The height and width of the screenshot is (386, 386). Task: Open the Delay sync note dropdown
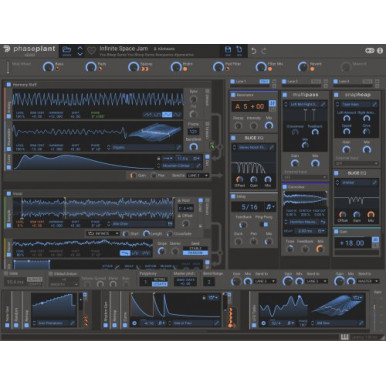(270, 207)
